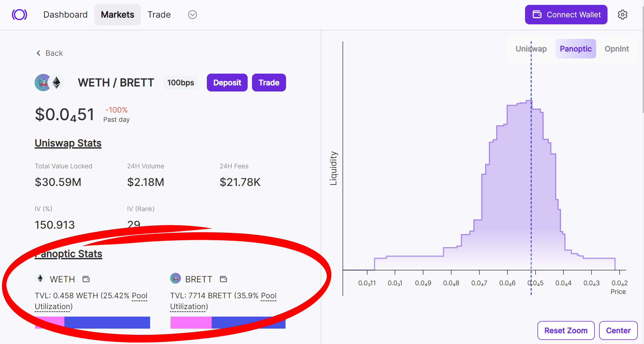Click the Panoptic logo icon
The image size is (644, 344).
click(19, 15)
